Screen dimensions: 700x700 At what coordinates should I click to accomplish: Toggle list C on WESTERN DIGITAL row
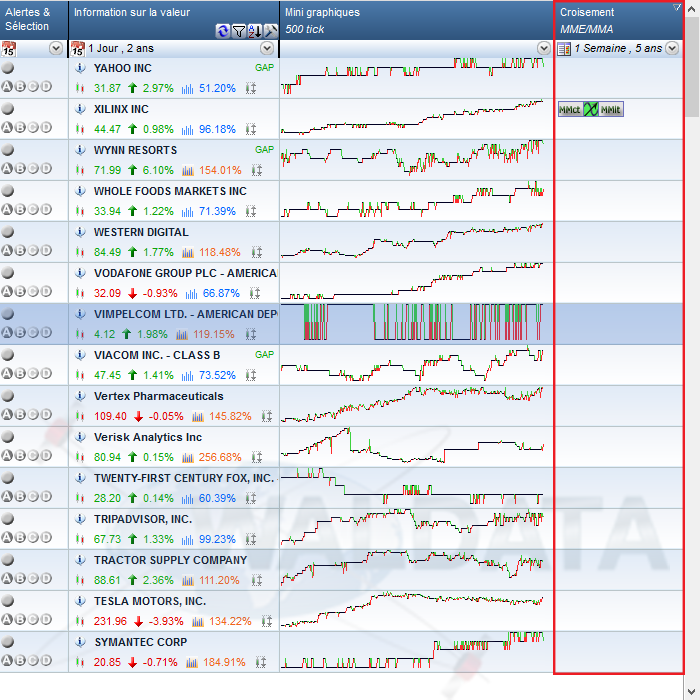(x=33, y=250)
